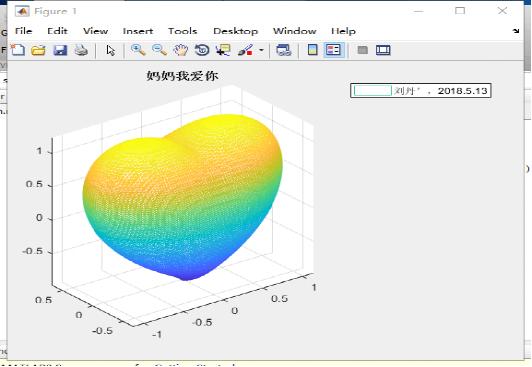532x367 pixels.
Task: Click the New Figure icon
Action: coord(18,50)
